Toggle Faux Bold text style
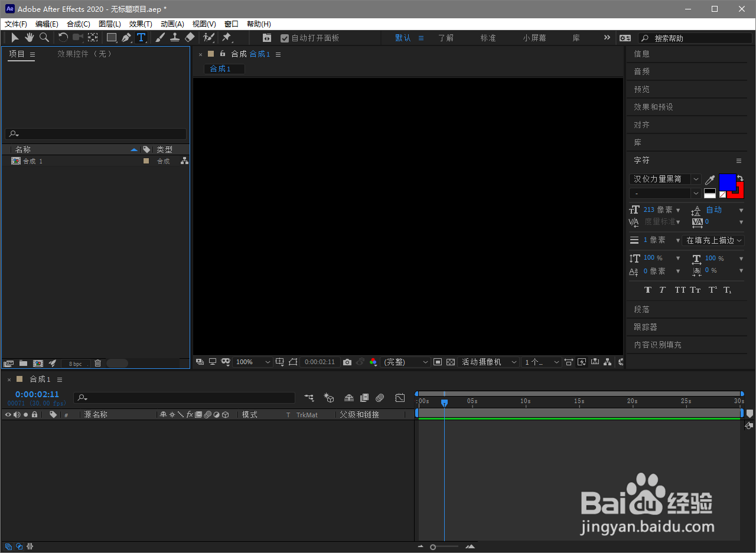The height and width of the screenshot is (553, 756). point(648,290)
